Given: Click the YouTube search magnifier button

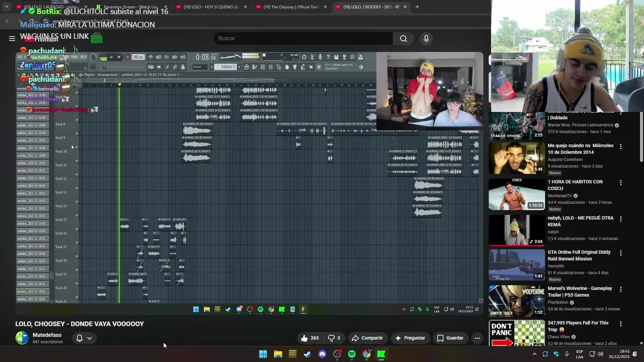Looking at the screenshot, I should (x=404, y=38).
